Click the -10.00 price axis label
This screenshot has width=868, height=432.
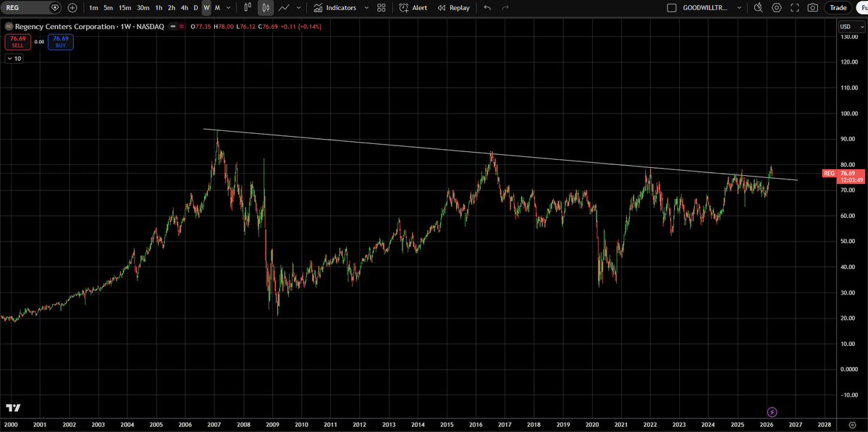pos(849,395)
